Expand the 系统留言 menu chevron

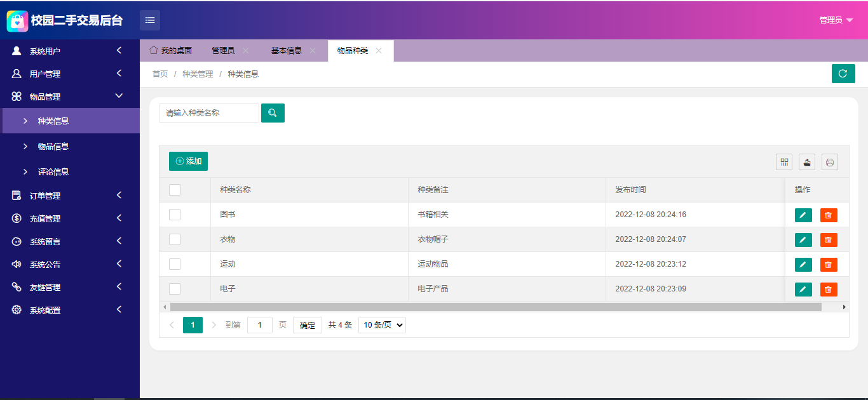pyautogui.click(x=119, y=241)
